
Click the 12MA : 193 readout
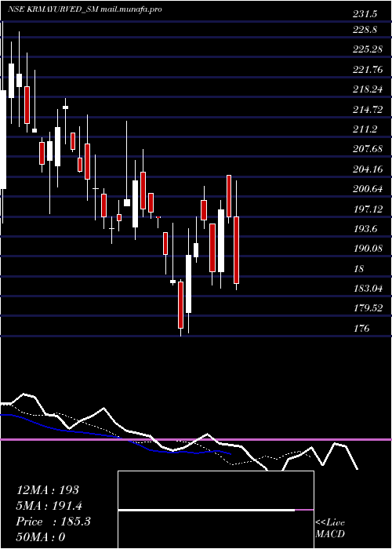coord(48,490)
